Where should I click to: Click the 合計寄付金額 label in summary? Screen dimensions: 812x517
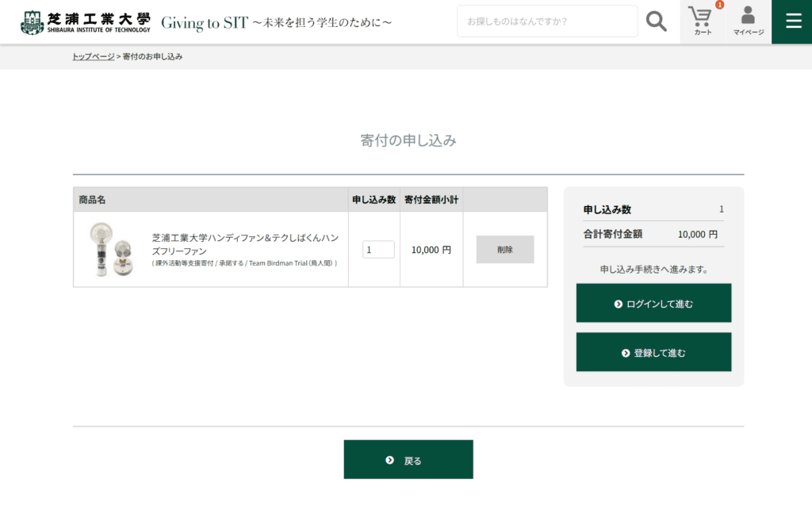(x=613, y=234)
